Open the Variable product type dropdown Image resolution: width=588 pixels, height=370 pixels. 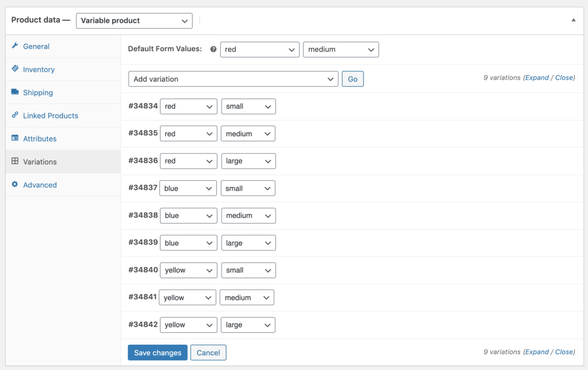click(134, 21)
